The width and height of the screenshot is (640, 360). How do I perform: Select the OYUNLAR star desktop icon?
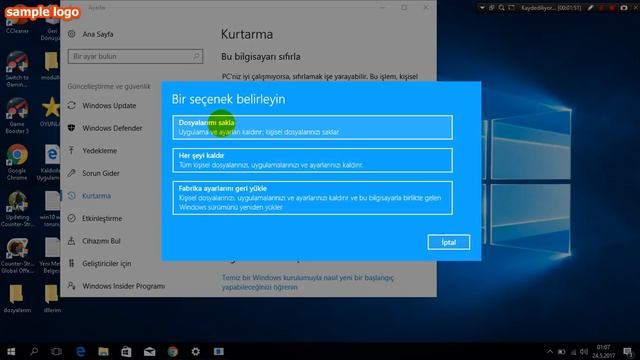coord(51,111)
